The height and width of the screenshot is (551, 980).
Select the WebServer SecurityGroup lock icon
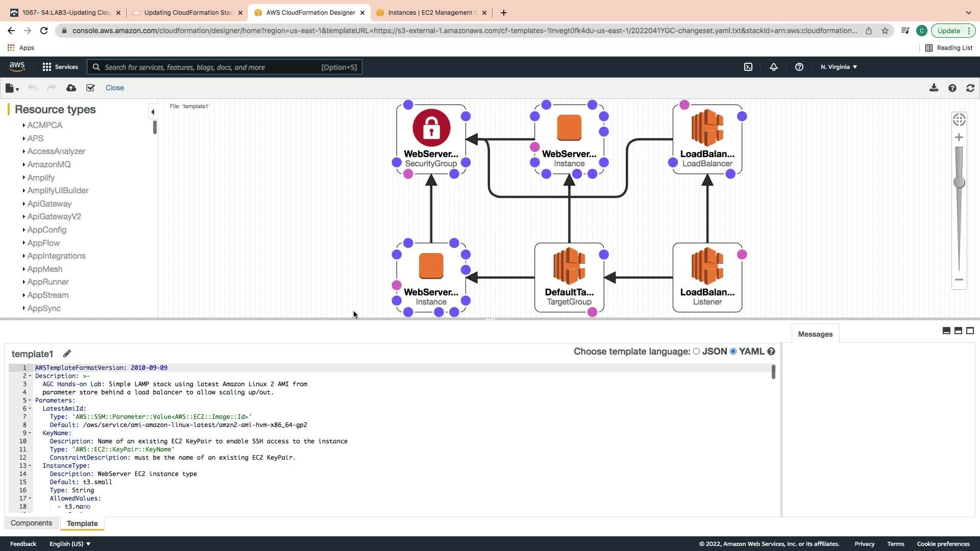point(431,128)
